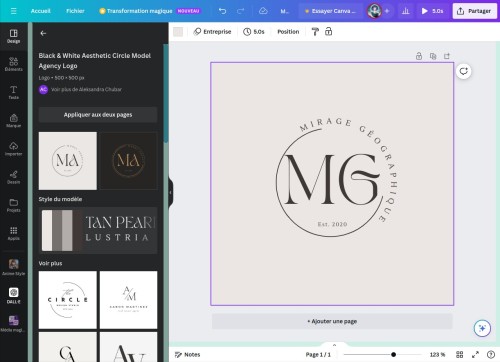Open the Design tab in sidebar
The height and width of the screenshot is (362, 500).
14,36
